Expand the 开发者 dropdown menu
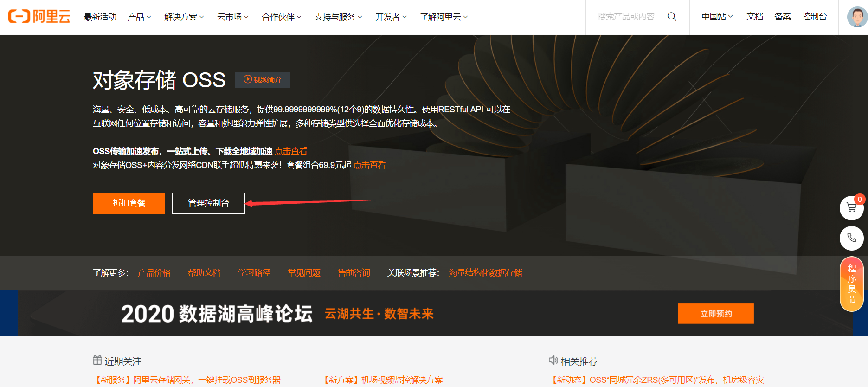868x387 pixels. pyautogui.click(x=391, y=17)
